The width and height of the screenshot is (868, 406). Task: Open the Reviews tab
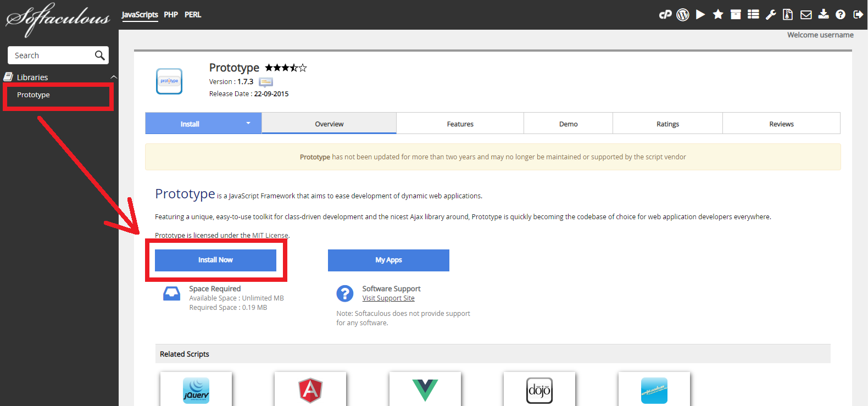pyautogui.click(x=781, y=124)
